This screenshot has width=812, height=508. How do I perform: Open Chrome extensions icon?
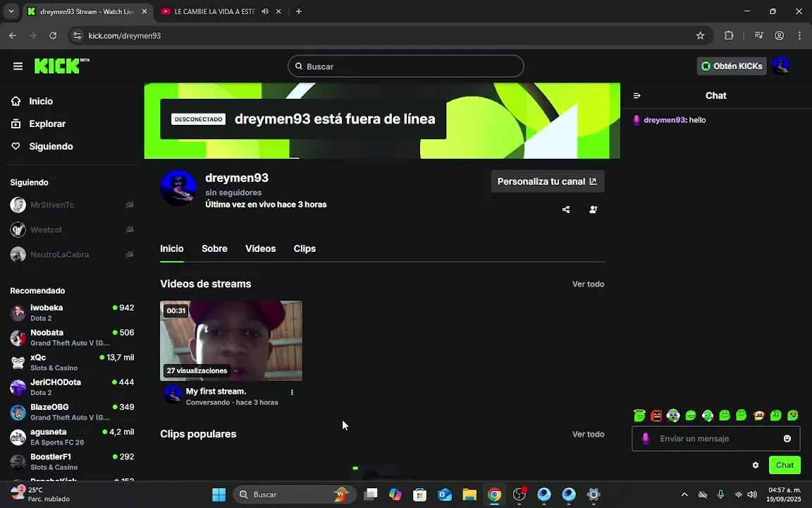point(729,36)
